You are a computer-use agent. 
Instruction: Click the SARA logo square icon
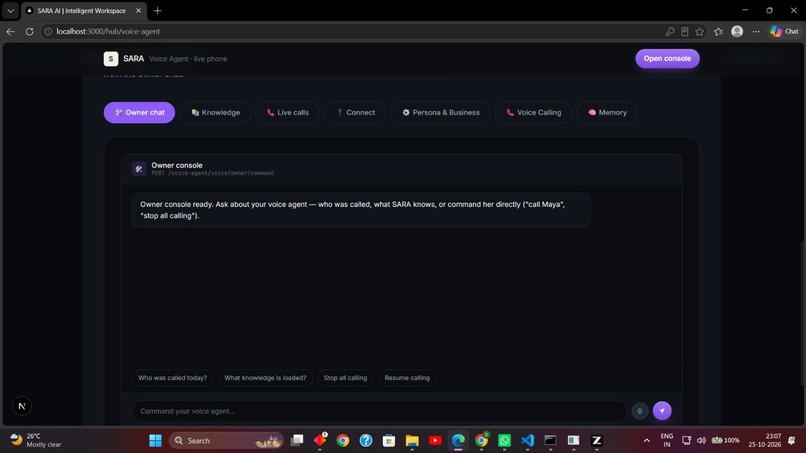pyautogui.click(x=111, y=59)
